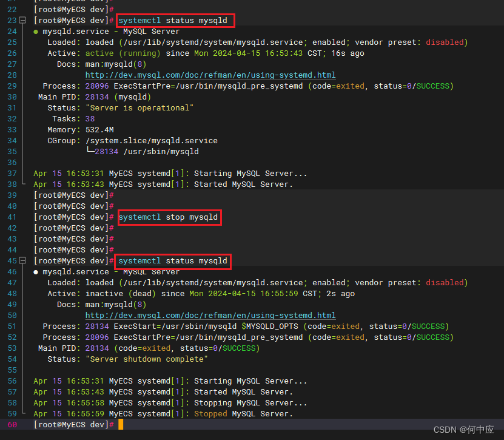The width and height of the screenshot is (504, 440).
Task: Click line number 41 in the gutter
Action: pyautogui.click(x=12, y=217)
